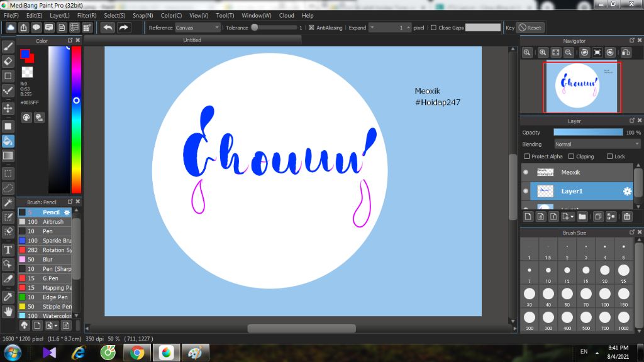The height and width of the screenshot is (362, 644).
Task: Select the Move tool
Action: click(x=8, y=108)
